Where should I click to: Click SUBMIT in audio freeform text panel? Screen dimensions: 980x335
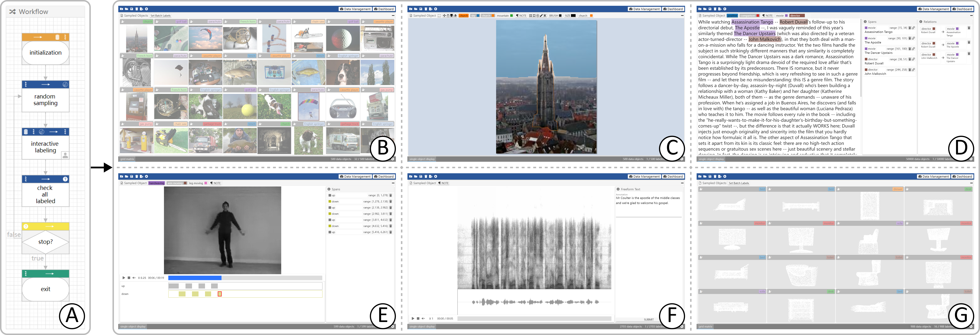tap(649, 319)
